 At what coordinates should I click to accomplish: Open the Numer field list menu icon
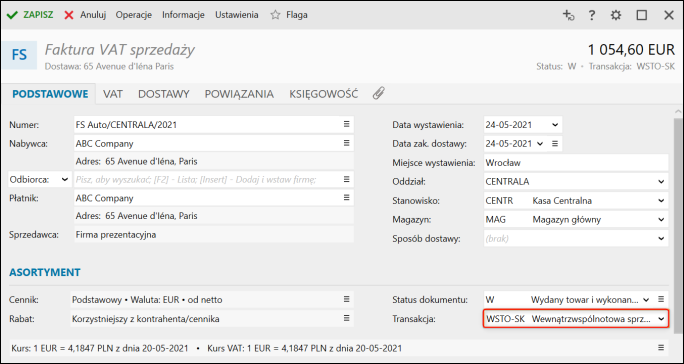pyautogui.click(x=346, y=124)
